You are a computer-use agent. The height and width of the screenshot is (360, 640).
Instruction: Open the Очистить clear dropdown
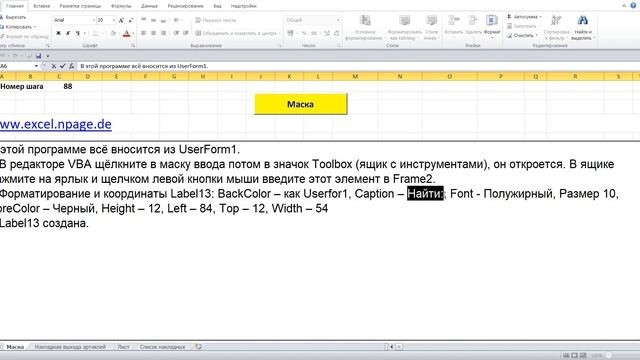536,36
